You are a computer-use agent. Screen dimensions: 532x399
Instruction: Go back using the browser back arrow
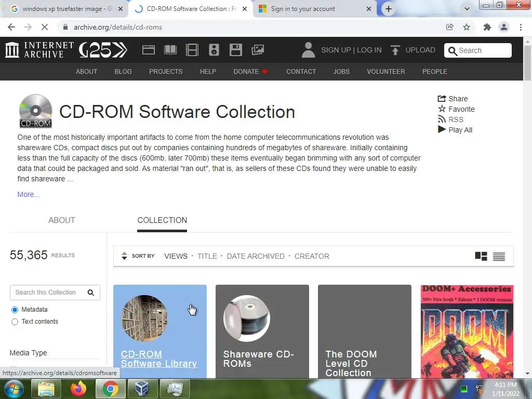tap(11, 27)
